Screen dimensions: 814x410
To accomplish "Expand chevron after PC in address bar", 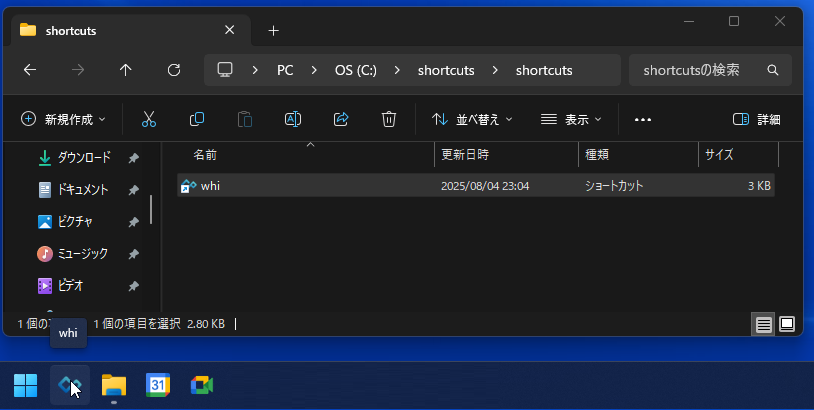I will pos(314,70).
